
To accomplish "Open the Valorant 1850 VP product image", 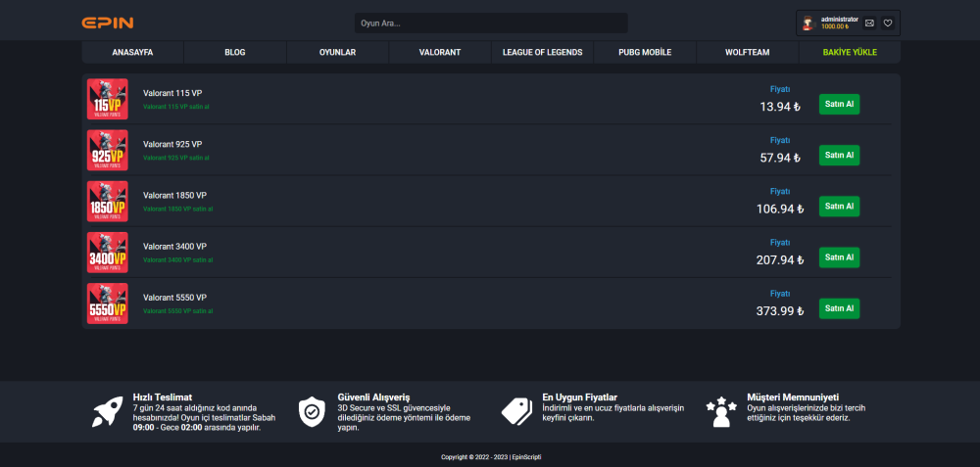I will [x=108, y=202].
